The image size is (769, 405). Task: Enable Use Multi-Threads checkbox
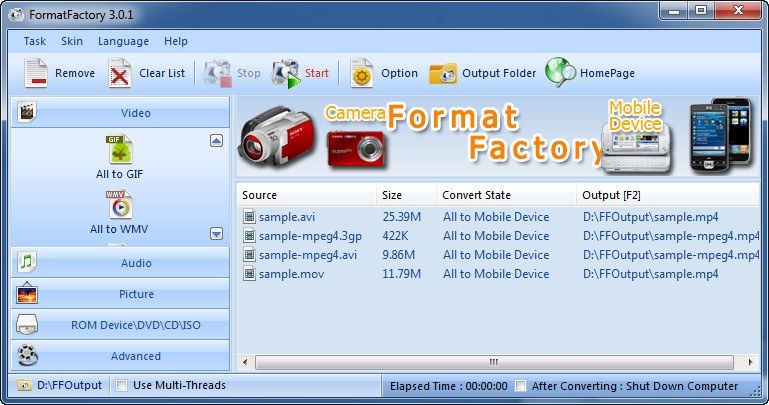tap(121, 385)
